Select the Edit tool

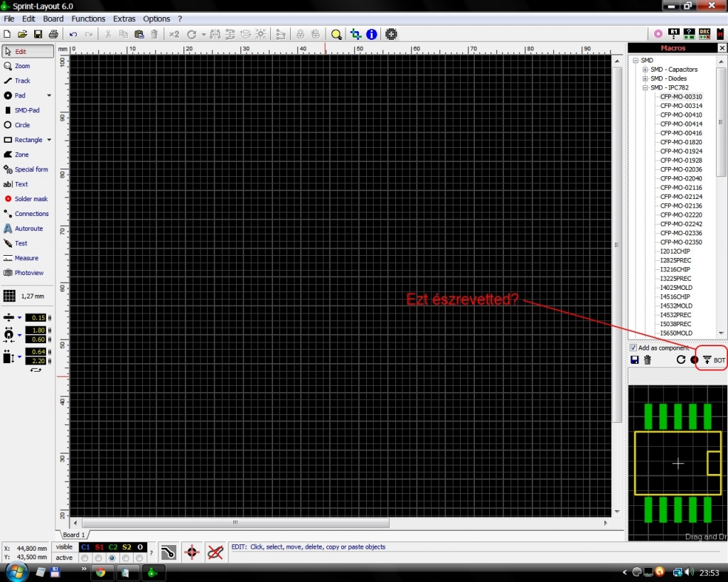(28, 51)
